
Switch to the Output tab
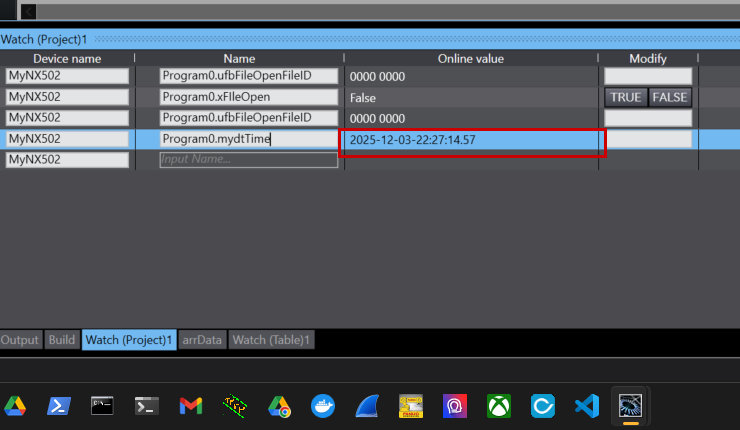point(20,340)
